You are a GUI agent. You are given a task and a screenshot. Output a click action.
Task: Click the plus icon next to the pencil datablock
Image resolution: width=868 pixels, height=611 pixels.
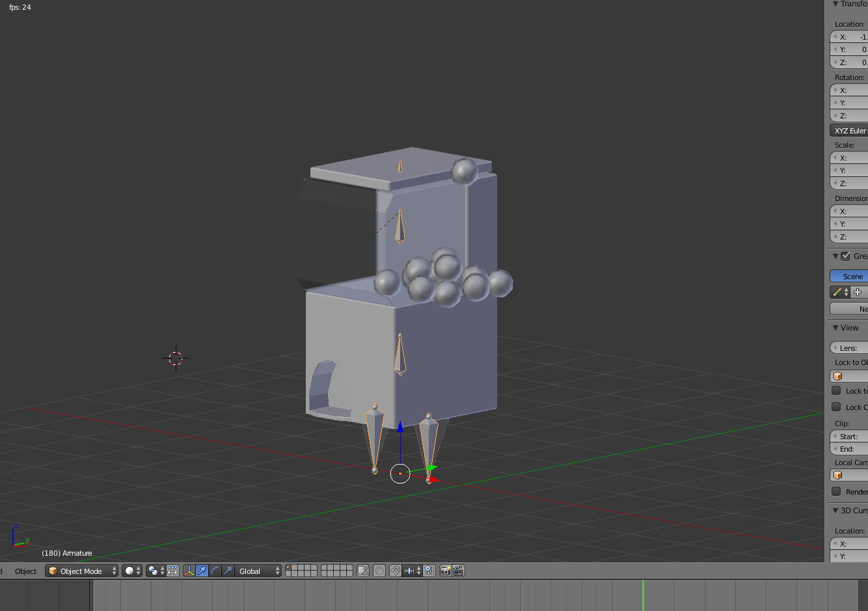[858, 292]
